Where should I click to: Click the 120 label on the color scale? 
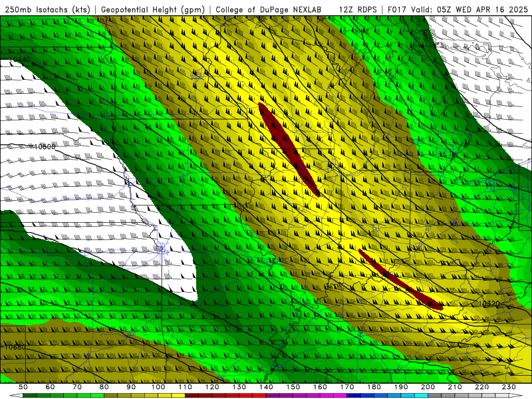coord(212,387)
